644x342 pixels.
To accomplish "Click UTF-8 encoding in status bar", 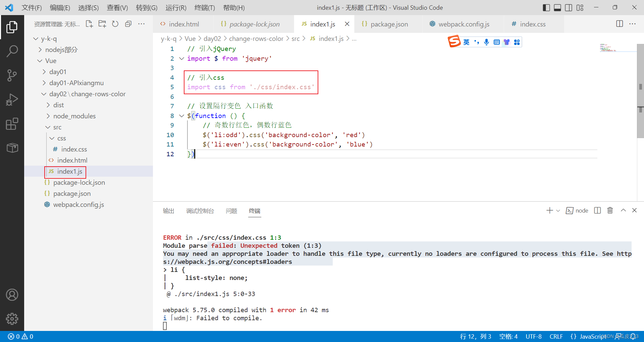I will (533, 336).
